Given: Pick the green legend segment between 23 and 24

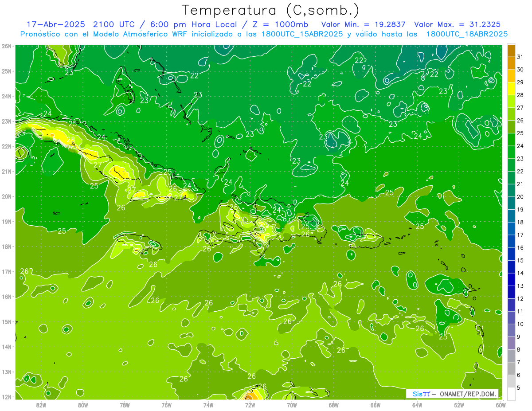Looking at the screenshot, I should [x=511, y=152].
